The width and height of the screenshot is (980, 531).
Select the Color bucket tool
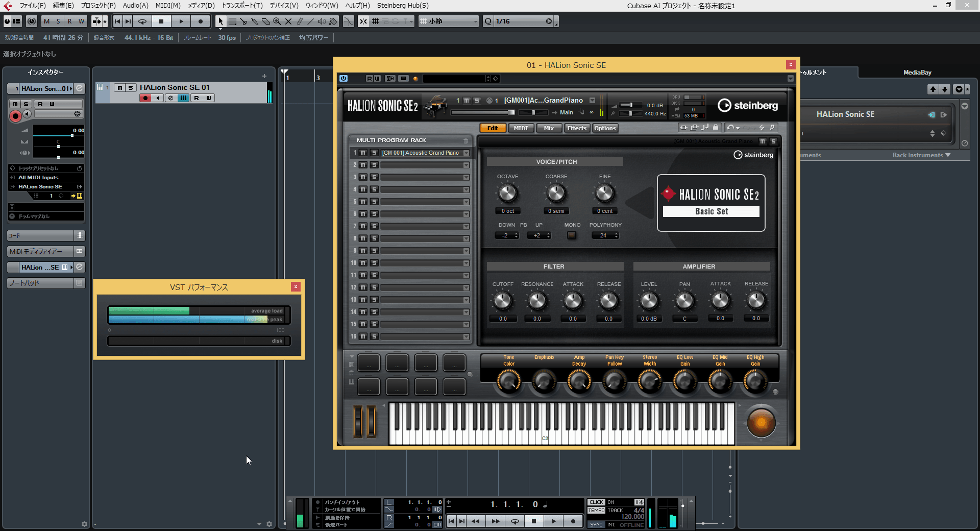pyautogui.click(x=333, y=21)
